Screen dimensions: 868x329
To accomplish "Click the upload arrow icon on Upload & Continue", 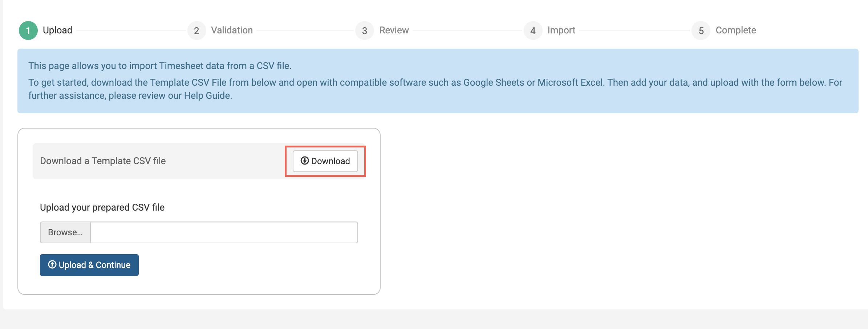I will click(x=52, y=265).
